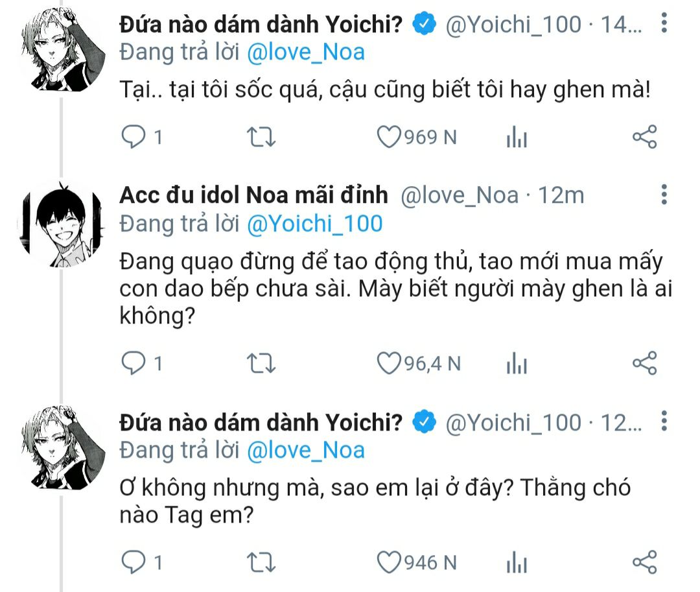Viewport: 700px width, 592px height.
Task: View analytics of the first tweet
Action: tap(517, 137)
